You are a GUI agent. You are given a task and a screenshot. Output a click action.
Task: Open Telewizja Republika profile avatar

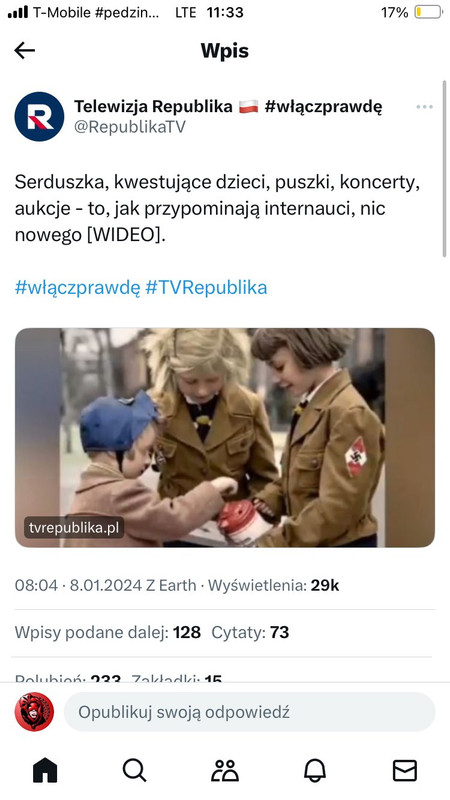coord(39,117)
